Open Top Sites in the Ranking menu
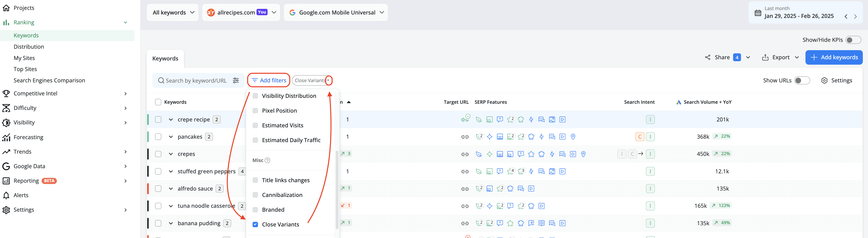Image resolution: width=868 pixels, height=238 pixels. (x=25, y=69)
